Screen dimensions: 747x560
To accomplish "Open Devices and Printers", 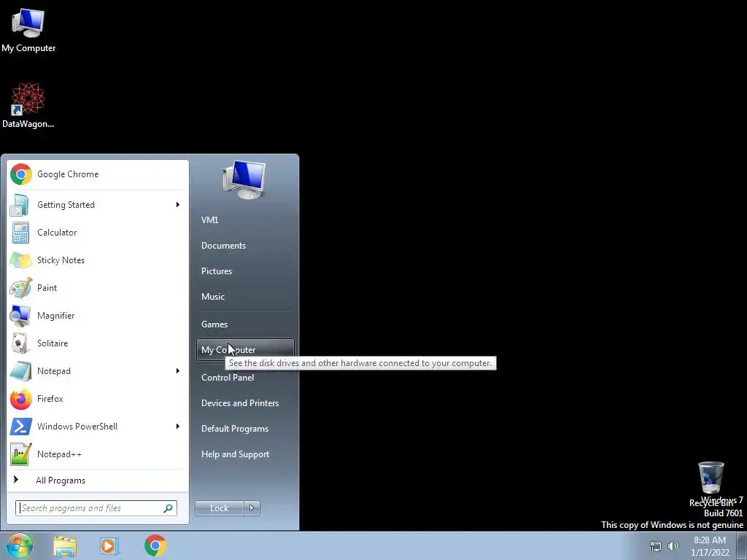I will coord(245,403).
